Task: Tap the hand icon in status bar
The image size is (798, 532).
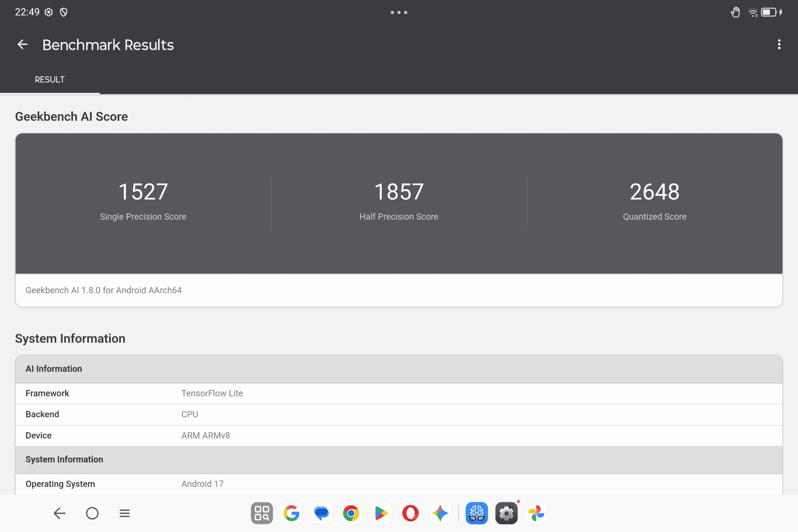Action: click(x=735, y=12)
